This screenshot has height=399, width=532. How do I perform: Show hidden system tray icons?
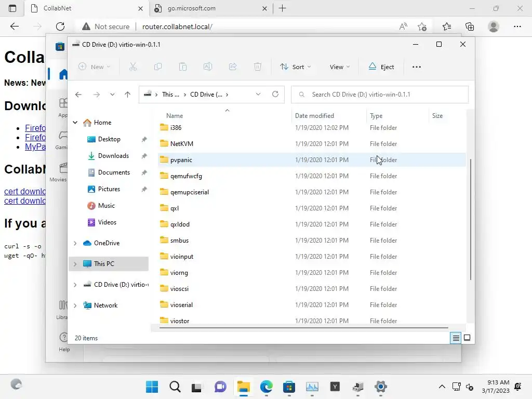tap(442, 387)
